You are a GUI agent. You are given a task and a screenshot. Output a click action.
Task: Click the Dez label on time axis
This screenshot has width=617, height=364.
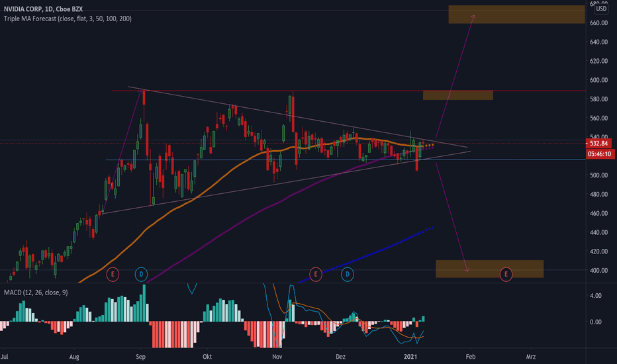tap(340, 357)
